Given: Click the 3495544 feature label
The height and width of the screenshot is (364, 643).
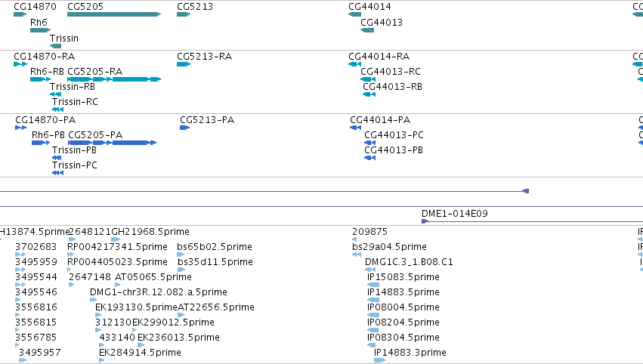Looking at the screenshot, I should [36, 277].
